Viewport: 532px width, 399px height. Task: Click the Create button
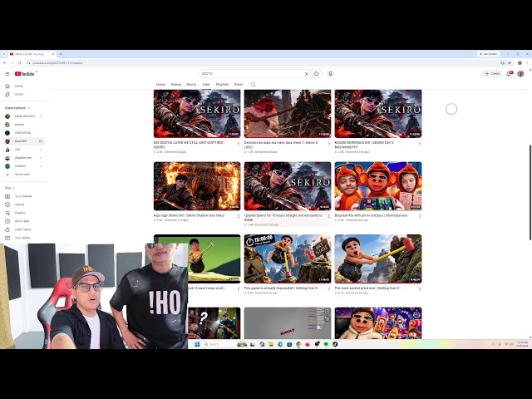pyautogui.click(x=492, y=74)
